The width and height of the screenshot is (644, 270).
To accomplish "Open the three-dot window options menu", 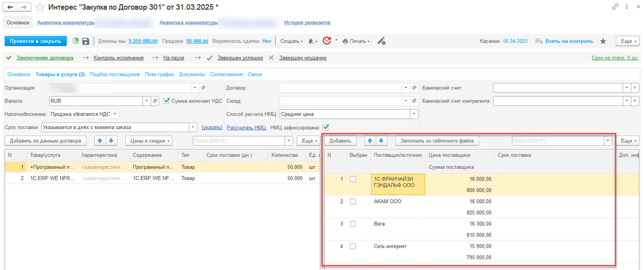I will pyautogui.click(x=627, y=7).
